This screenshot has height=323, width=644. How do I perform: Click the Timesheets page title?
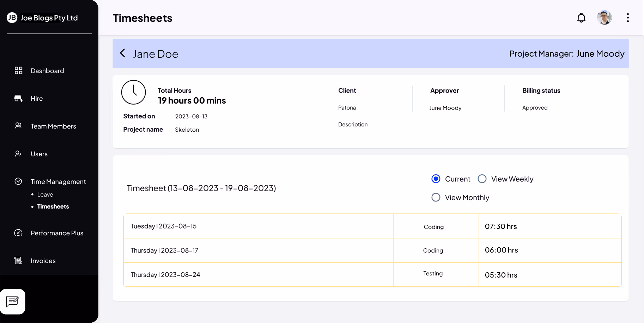coord(142,18)
